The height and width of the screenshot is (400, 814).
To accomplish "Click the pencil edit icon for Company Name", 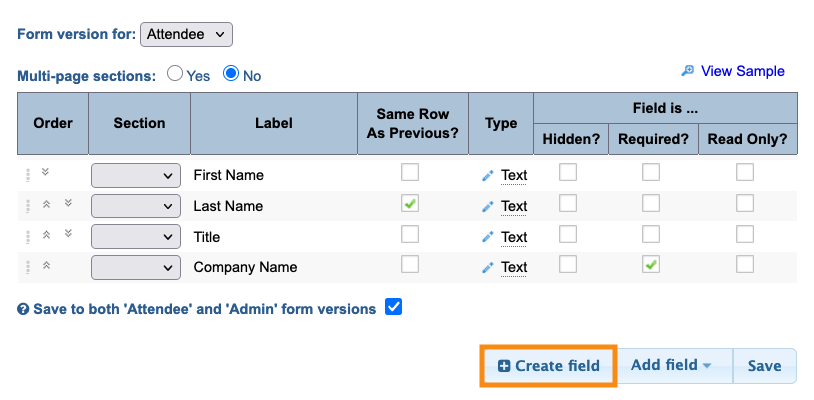I will point(488,268).
